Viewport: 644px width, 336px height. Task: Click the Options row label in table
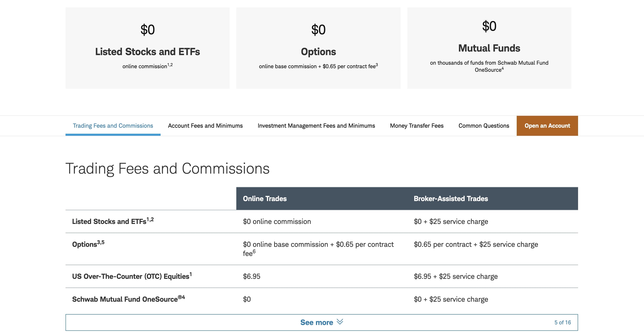point(88,244)
